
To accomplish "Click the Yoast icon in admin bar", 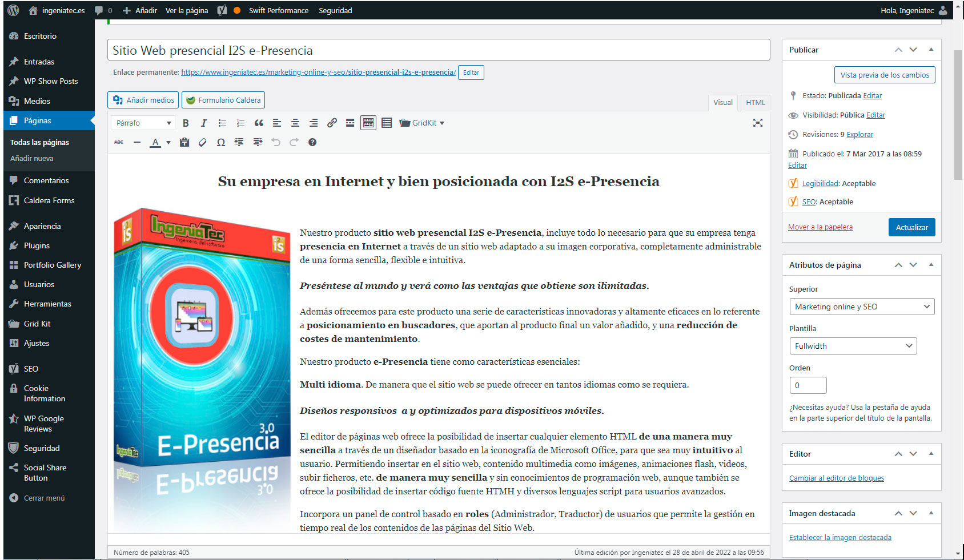I will [x=222, y=10].
